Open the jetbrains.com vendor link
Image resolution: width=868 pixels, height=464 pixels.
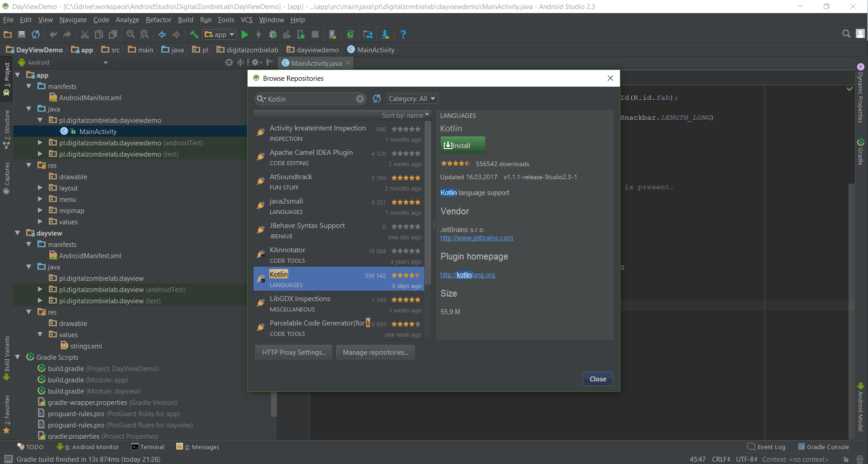coord(477,238)
